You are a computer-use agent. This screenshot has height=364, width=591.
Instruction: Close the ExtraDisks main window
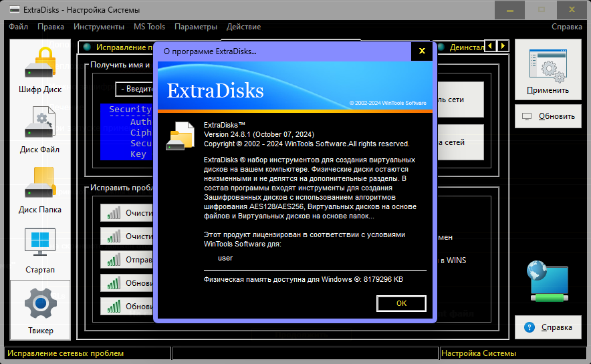[x=572, y=10]
